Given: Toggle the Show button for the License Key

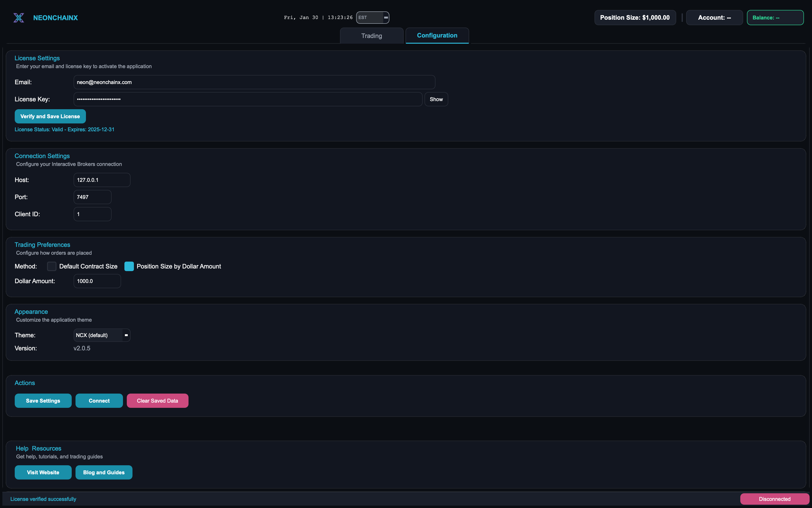Looking at the screenshot, I should 436,99.
